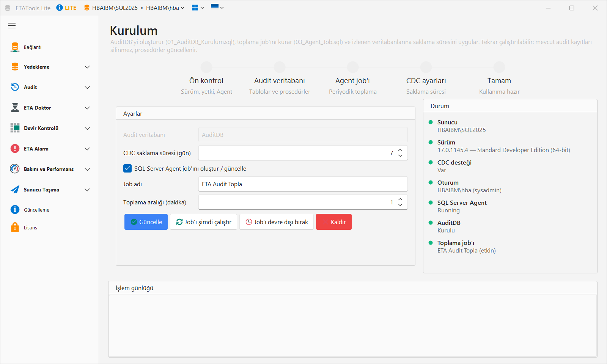Expand the Yedekleme menu chevron
The width and height of the screenshot is (607, 364).
[x=87, y=67]
